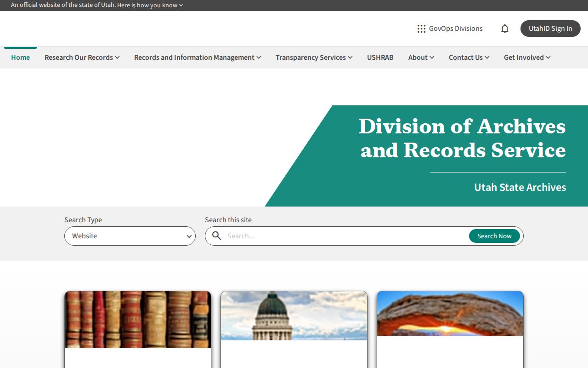This screenshot has height=368, width=588.
Task: Click the Utah State Archives subtitle
Action: click(520, 187)
